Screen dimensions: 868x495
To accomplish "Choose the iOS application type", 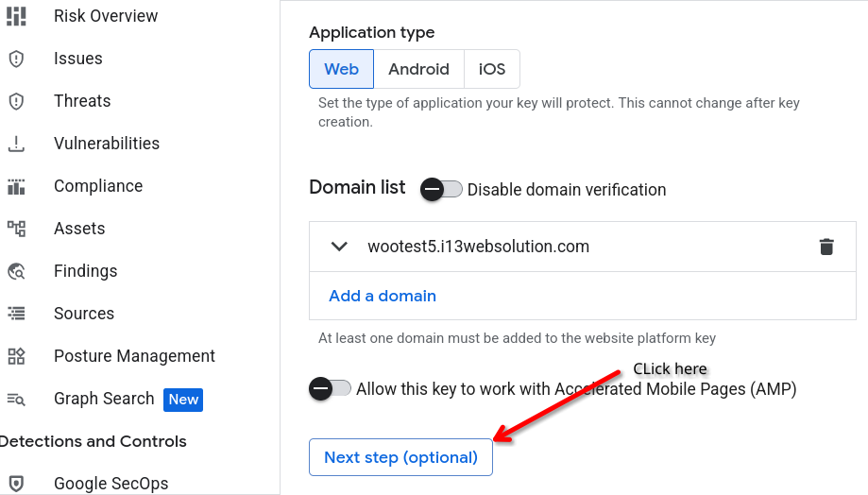I will tap(492, 69).
